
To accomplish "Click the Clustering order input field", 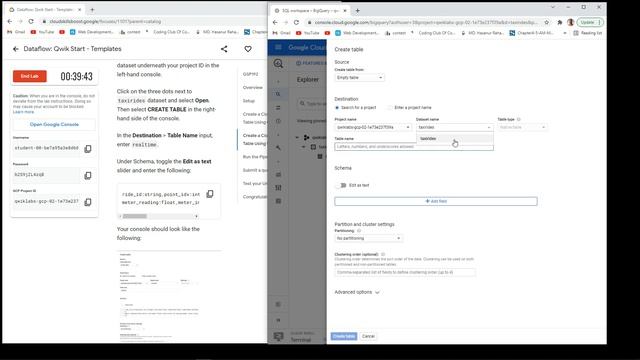I will pos(405,272).
